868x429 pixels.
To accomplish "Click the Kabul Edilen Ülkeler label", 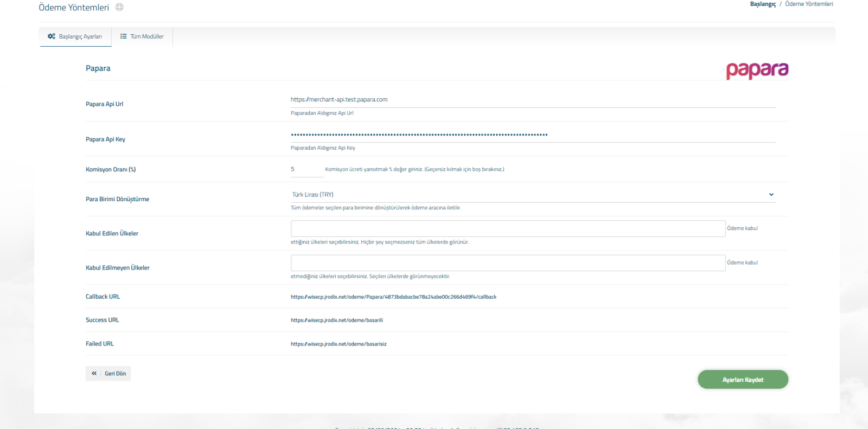I will 112,233.
